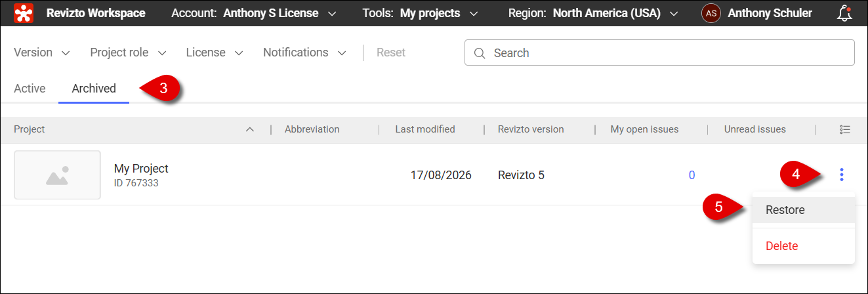Select the Archived tab
Viewport: 868px width, 294px height.
pyautogui.click(x=94, y=89)
